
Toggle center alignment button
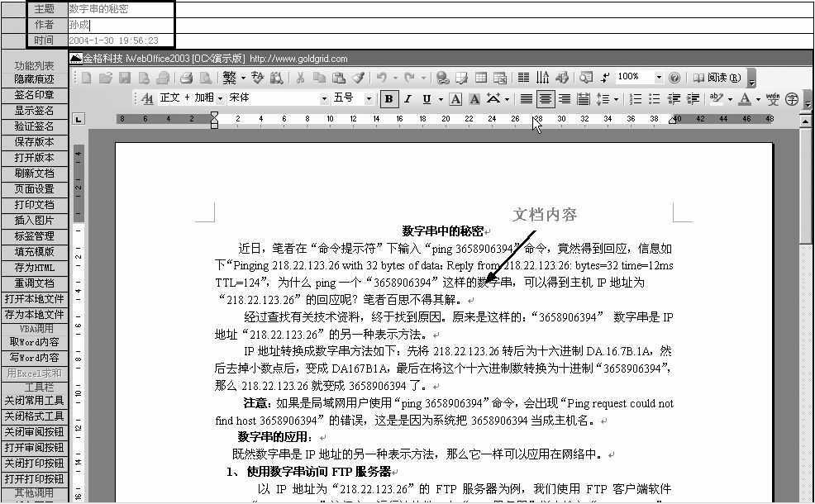coord(546,99)
